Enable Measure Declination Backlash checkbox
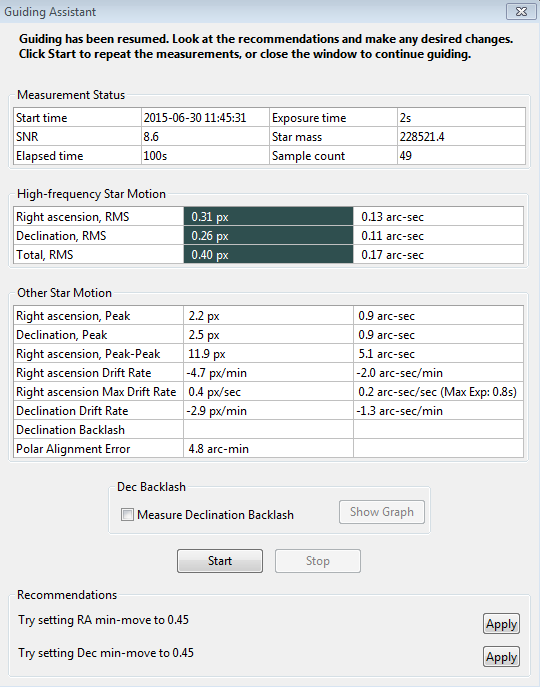The image size is (540, 687). click(127, 514)
